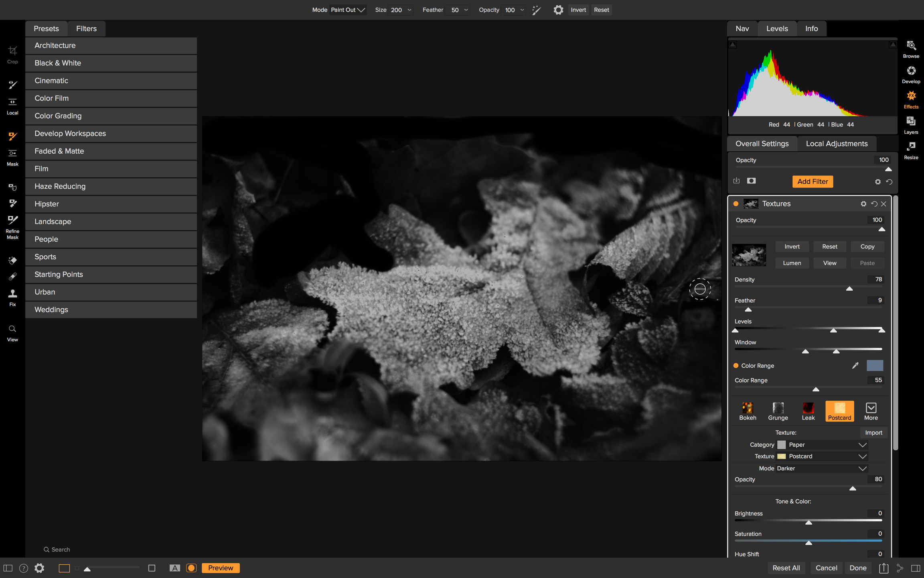Open the Local Adjustments tab
This screenshot has height=578, width=924.
click(837, 144)
